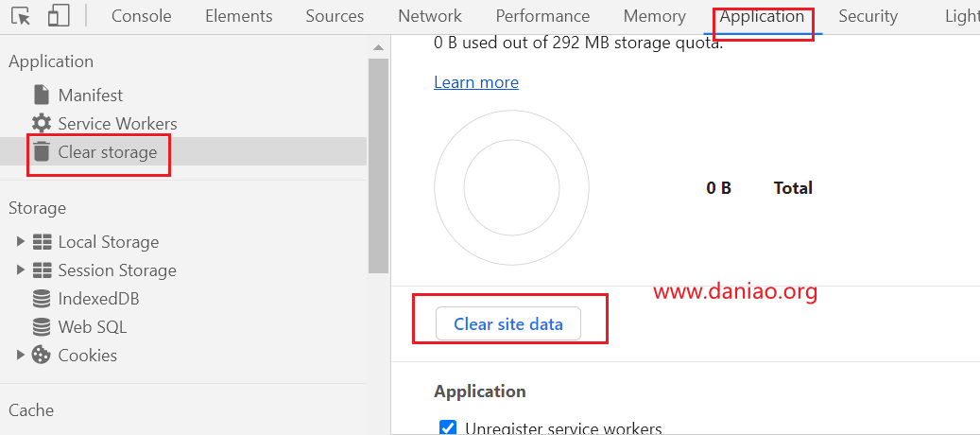Screen dimensions: 980x435
Task: Activate the inspect element cursor icon
Action: (x=21, y=16)
